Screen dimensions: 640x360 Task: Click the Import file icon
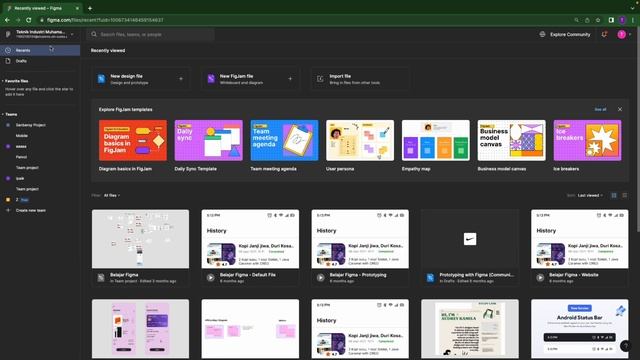tap(320, 79)
